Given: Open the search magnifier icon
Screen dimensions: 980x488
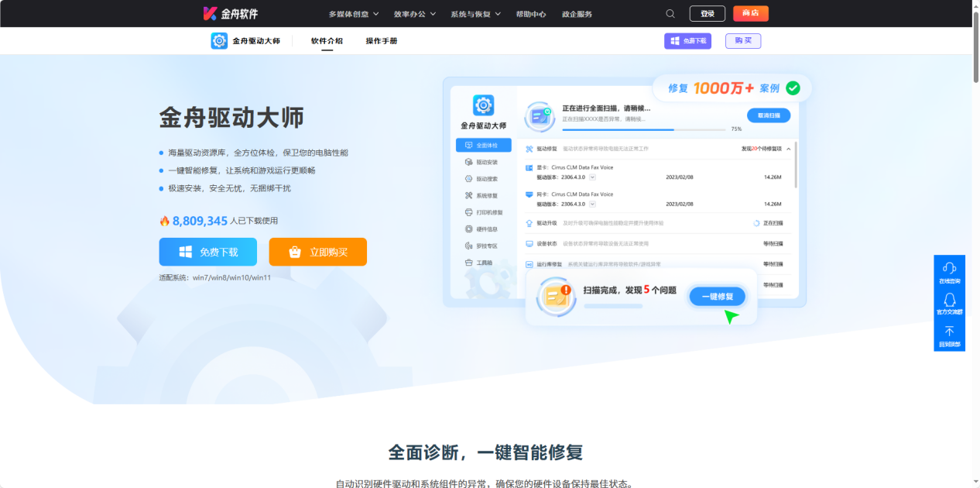Looking at the screenshot, I should coord(670,13).
